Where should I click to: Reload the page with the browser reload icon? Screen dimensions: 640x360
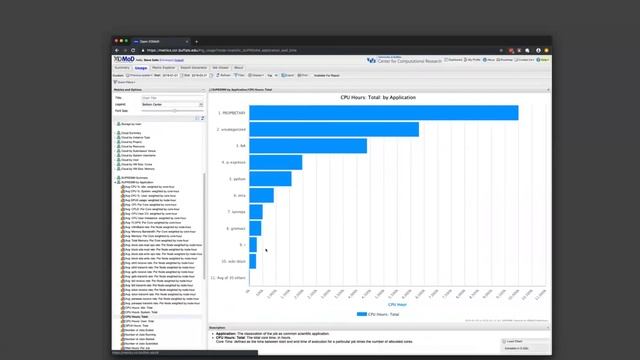click(x=133, y=50)
